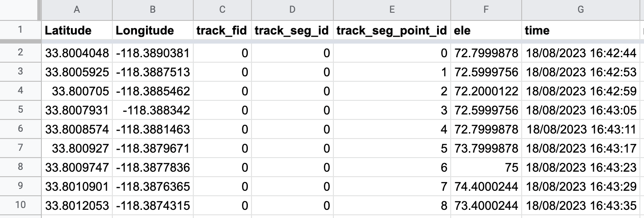Select elevation cell with value 75
Screen dimensions: 644x218
(486, 168)
